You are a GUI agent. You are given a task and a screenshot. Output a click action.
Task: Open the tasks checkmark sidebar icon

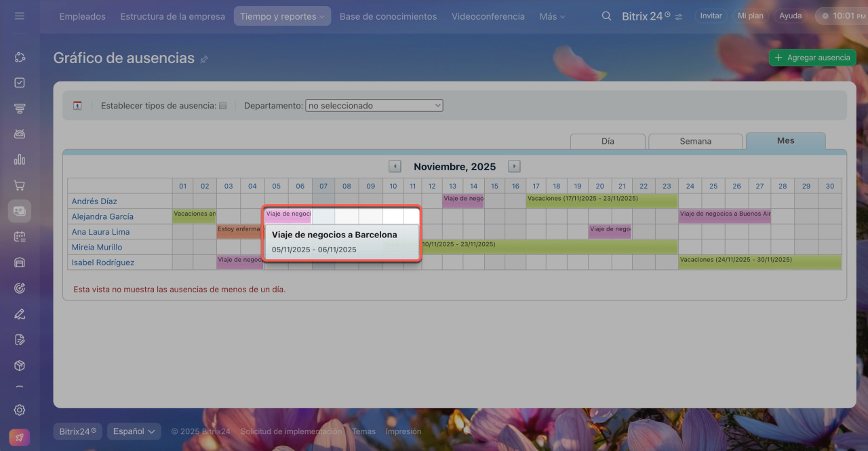point(20,83)
